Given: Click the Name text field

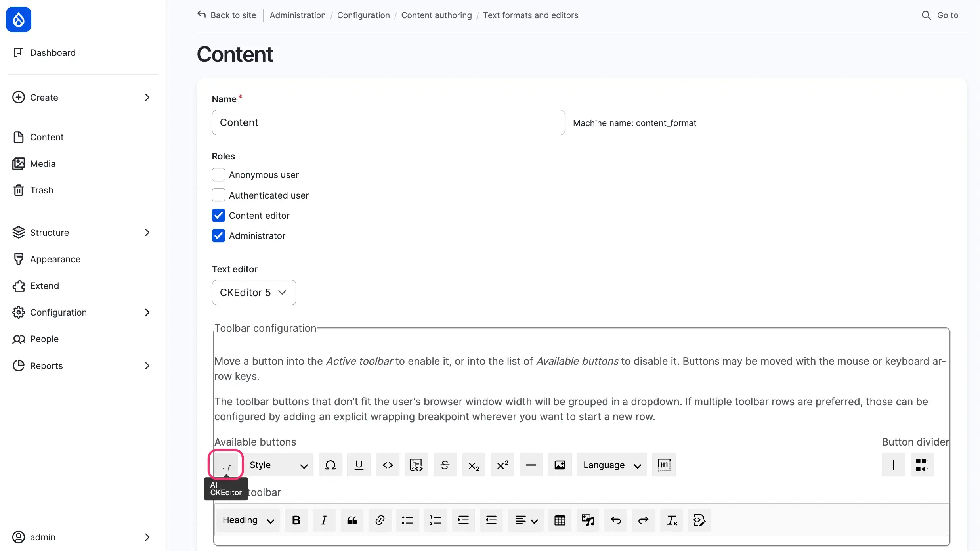Looking at the screenshot, I should pyautogui.click(x=388, y=122).
